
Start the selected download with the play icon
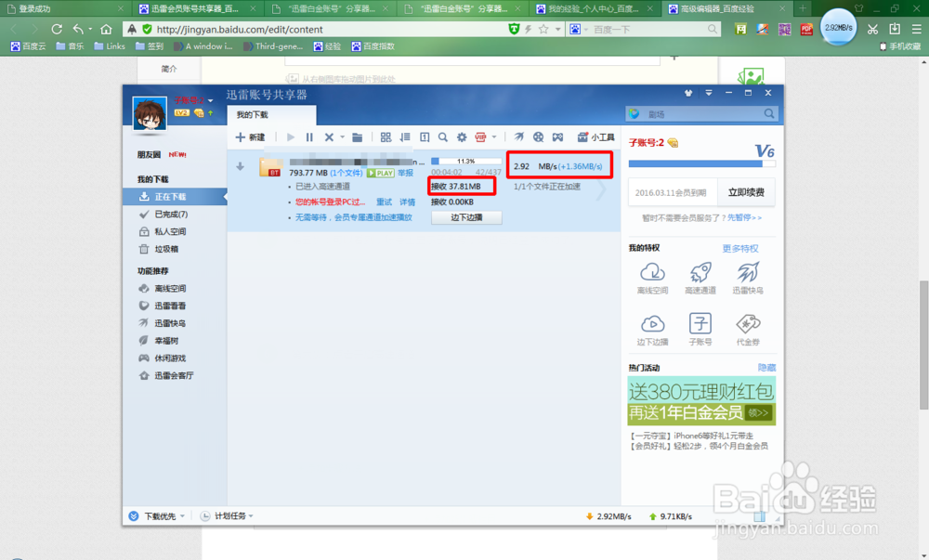(x=290, y=137)
